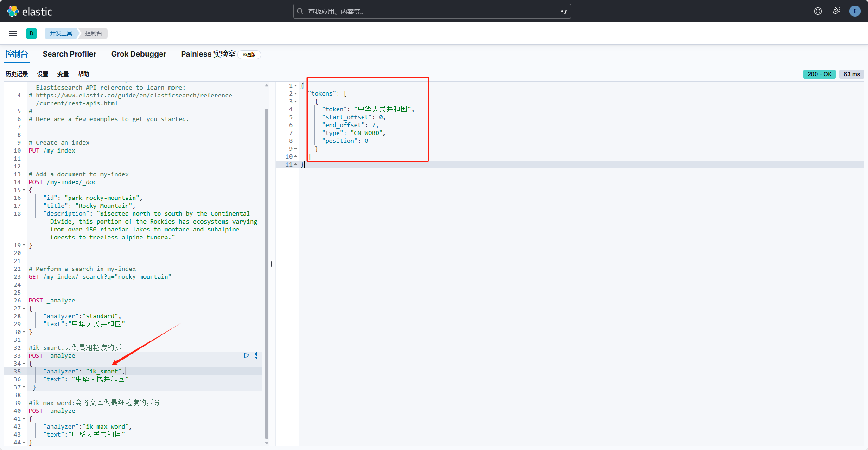This screenshot has height=450, width=868.
Task: Open 变量 variables
Action: [63, 74]
